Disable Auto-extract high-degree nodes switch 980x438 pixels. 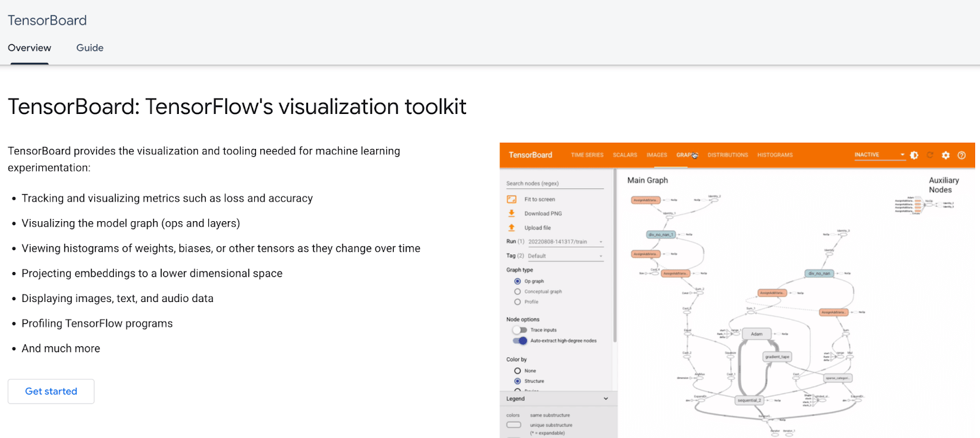[x=520, y=341]
